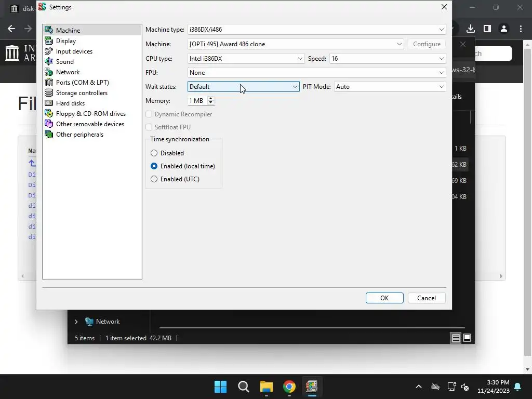
Task: Decrease Memory with stepper down arrow
Action: tap(211, 102)
